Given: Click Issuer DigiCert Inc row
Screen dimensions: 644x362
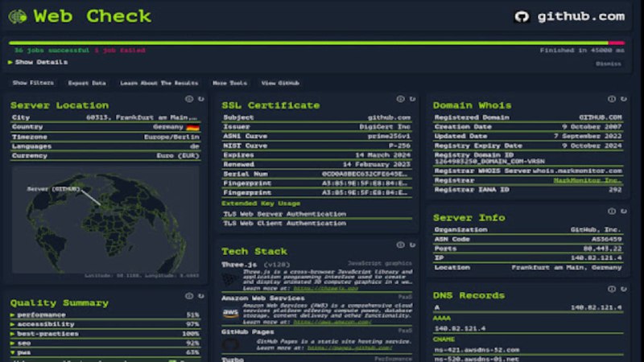Looking at the screenshot, I should pos(316,127).
